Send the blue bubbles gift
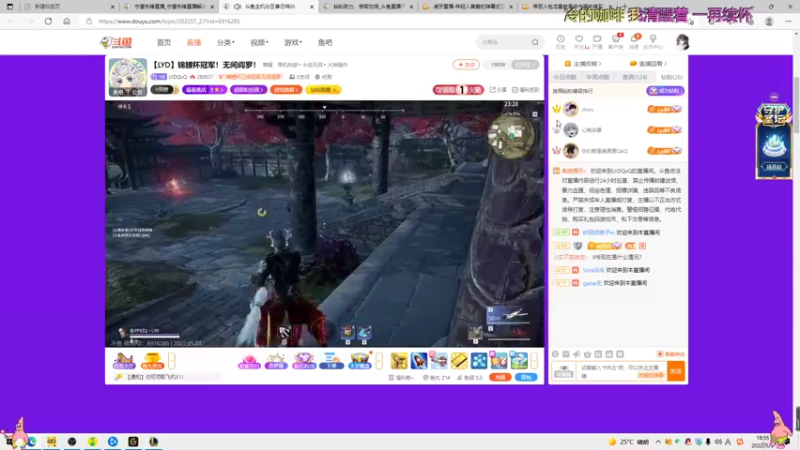800x450 pixels. pyautogui.click(x=479, y=361)
